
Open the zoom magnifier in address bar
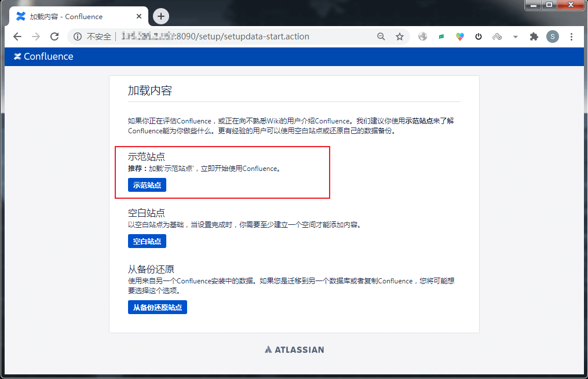click(x=381, y=37)
